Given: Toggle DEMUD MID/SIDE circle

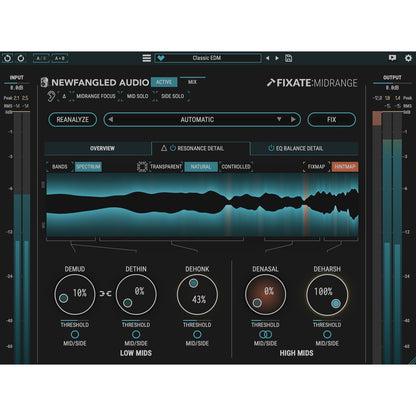Looking at the screenshot, I should click(75, 334).
